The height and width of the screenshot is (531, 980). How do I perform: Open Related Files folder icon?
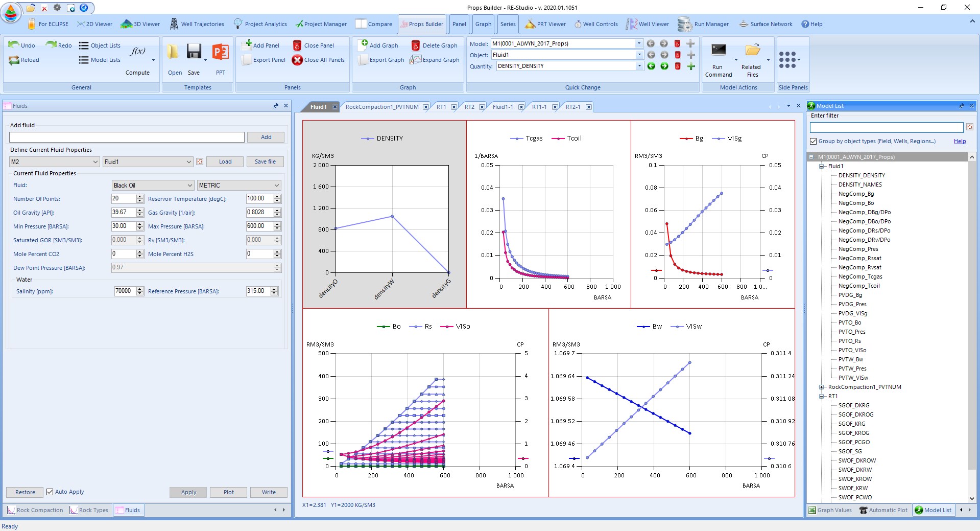752,50
